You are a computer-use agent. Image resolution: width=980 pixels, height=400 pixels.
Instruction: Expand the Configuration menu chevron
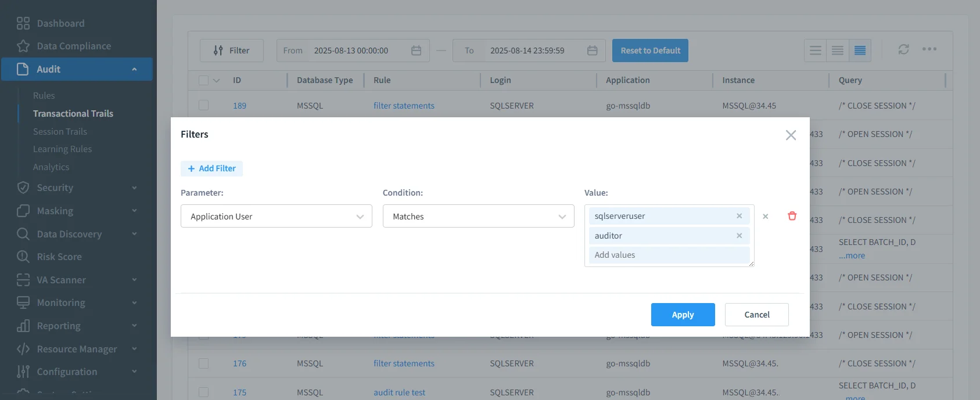pos(134,372)
